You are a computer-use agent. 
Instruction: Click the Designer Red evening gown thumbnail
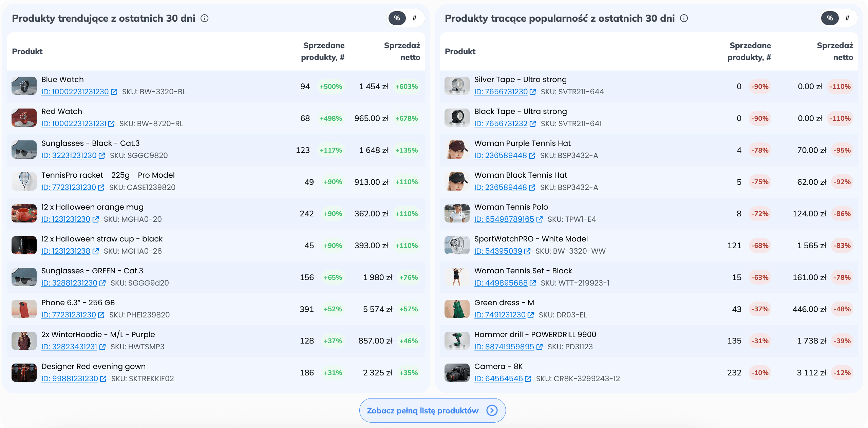point(24,373)
